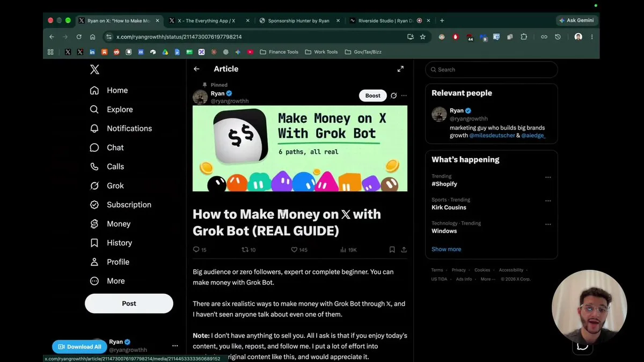
Task: Click the address bar URL
Action: [179, 37]
